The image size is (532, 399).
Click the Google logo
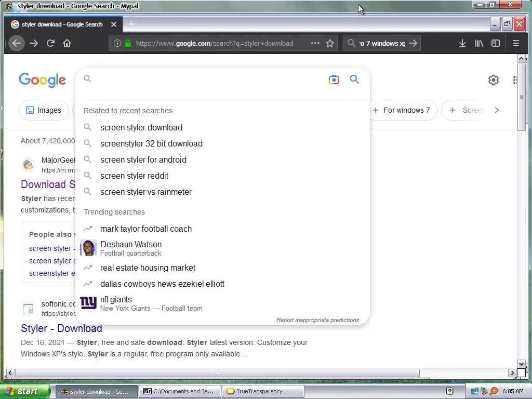43,80
